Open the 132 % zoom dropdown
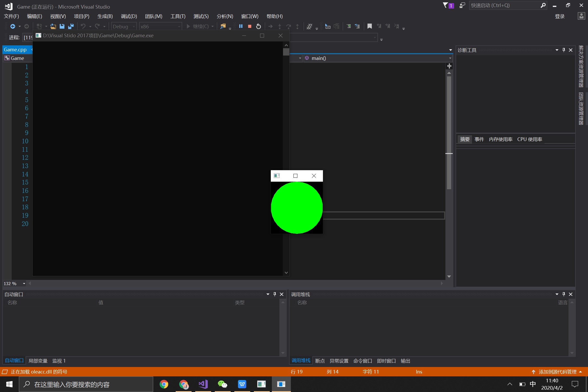This screenshot has height=392, width=588. coord(24,284)
